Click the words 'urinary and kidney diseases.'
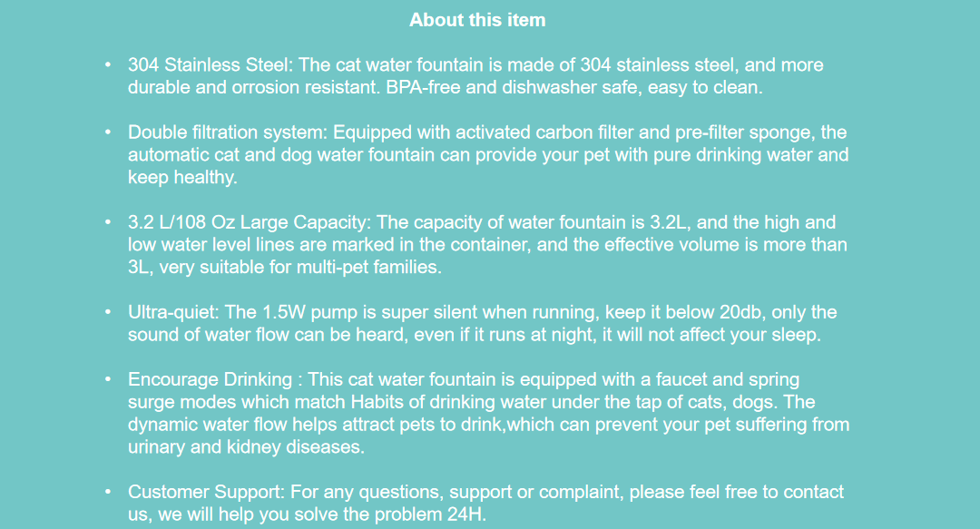 [246, 447]
